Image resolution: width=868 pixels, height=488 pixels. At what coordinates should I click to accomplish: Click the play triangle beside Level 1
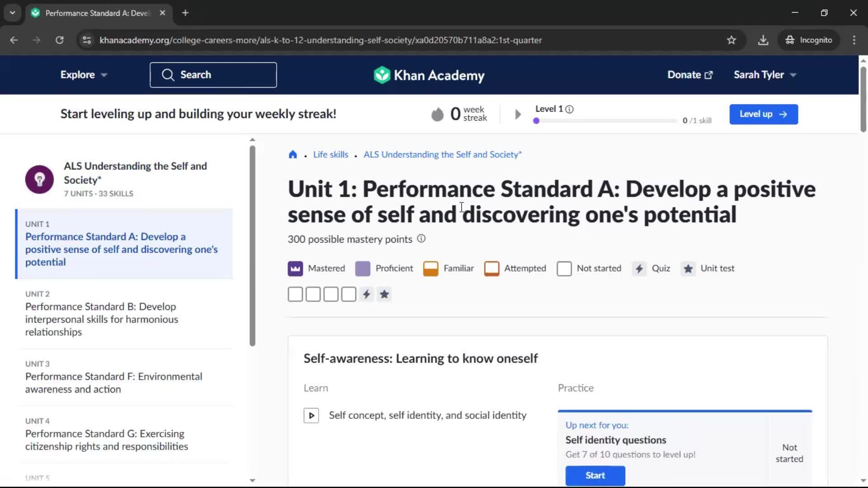click(518, 114)
